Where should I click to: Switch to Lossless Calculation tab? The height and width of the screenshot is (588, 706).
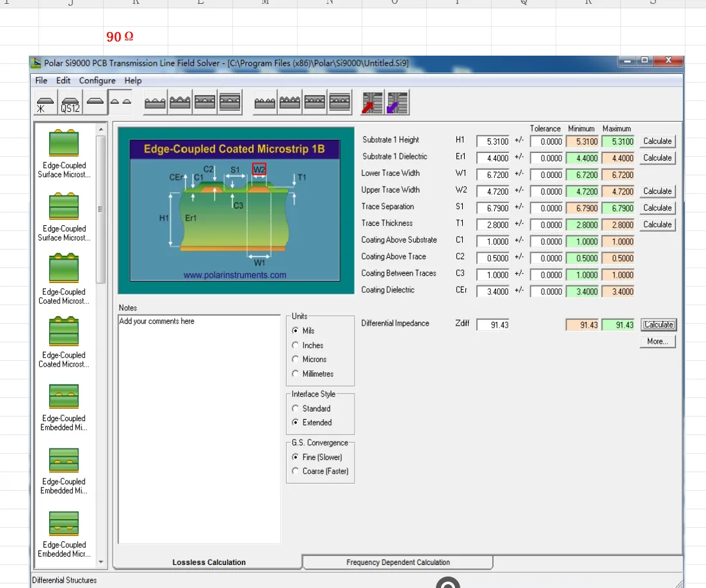pyautogui.click(x=209, y=562)
